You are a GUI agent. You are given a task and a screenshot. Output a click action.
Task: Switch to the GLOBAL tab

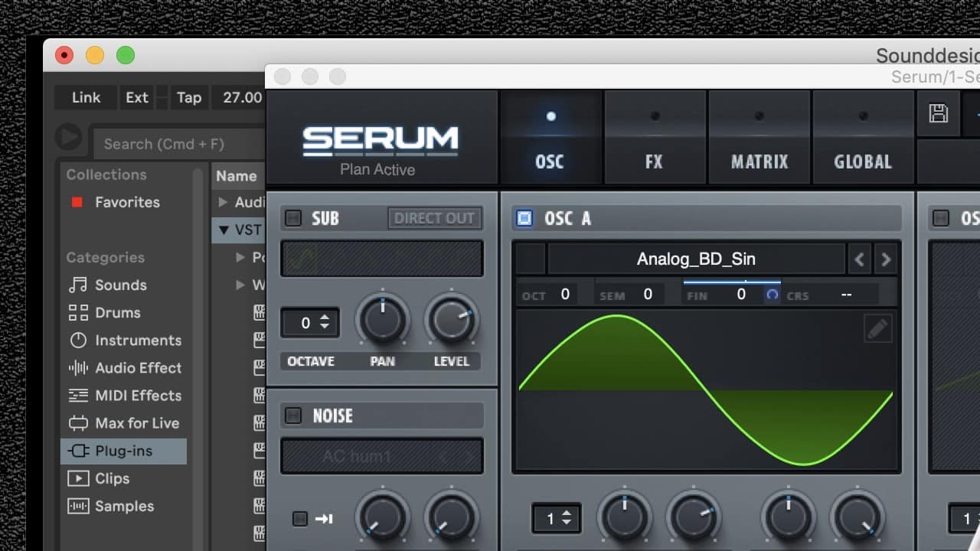pos(863,137)
